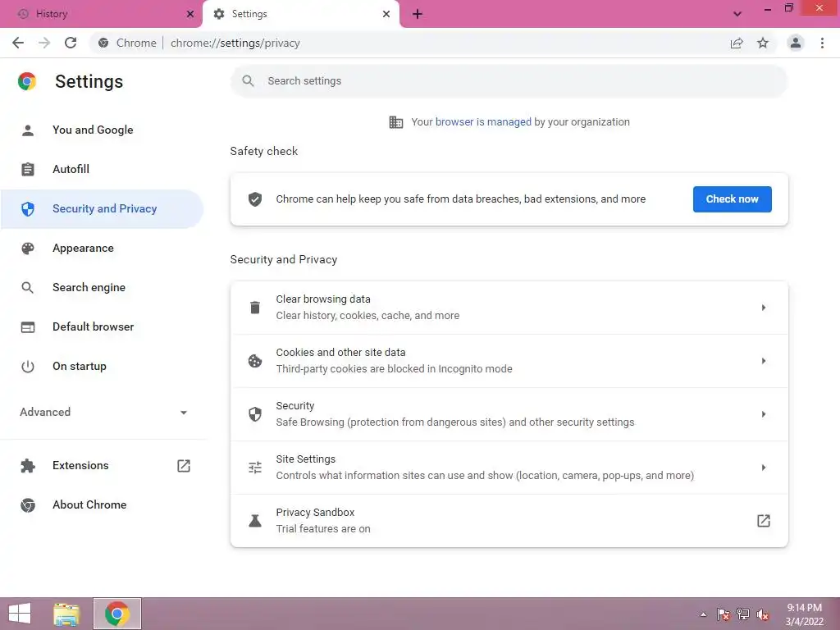
Task: Click the organization building icon
Action: click(396, 122)
